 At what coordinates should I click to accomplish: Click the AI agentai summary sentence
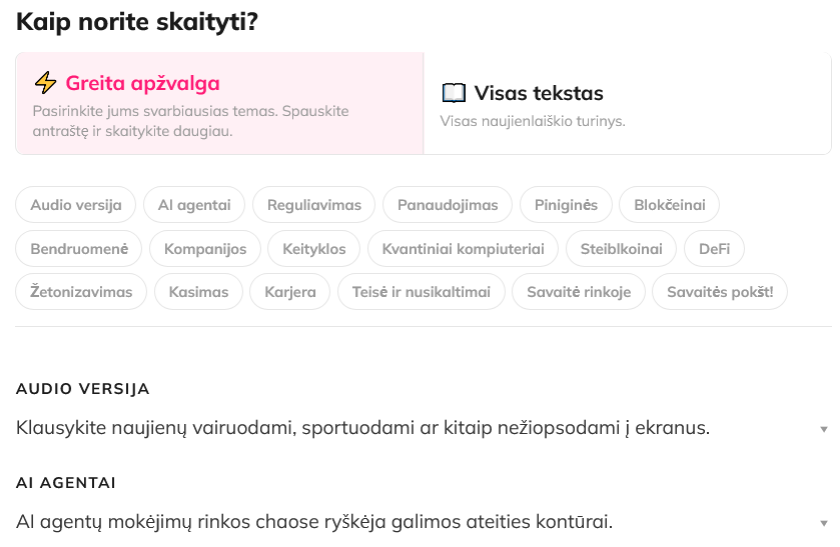pos(314,522)
